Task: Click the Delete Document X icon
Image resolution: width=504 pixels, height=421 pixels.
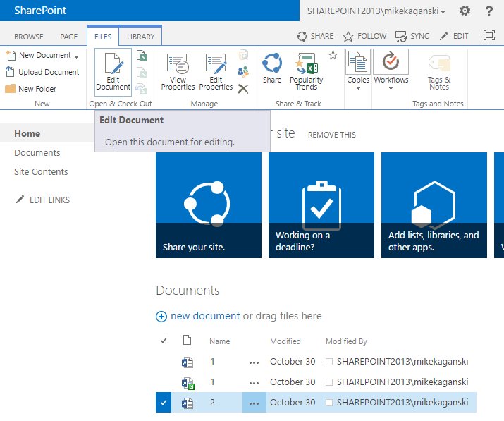Action: click(243, 89)
